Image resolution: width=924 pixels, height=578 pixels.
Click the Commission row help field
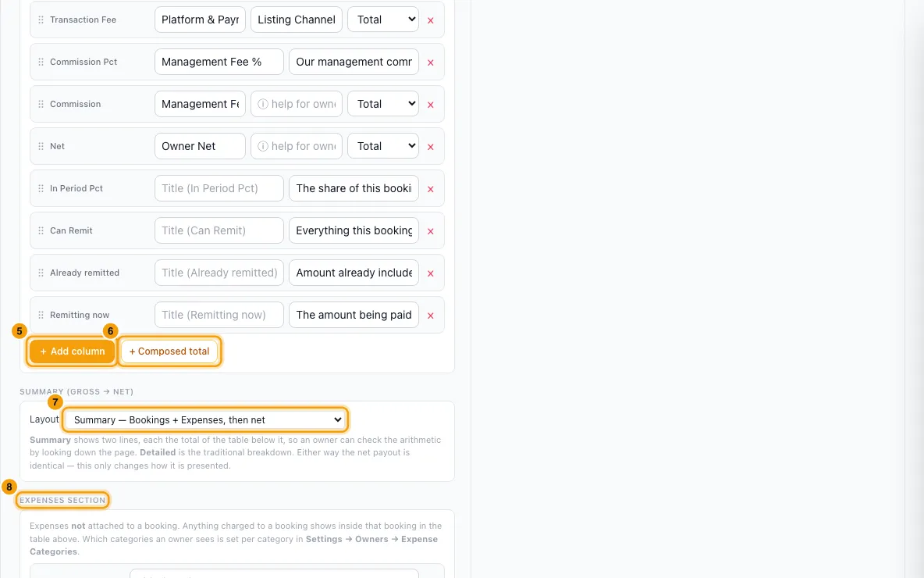297,104
